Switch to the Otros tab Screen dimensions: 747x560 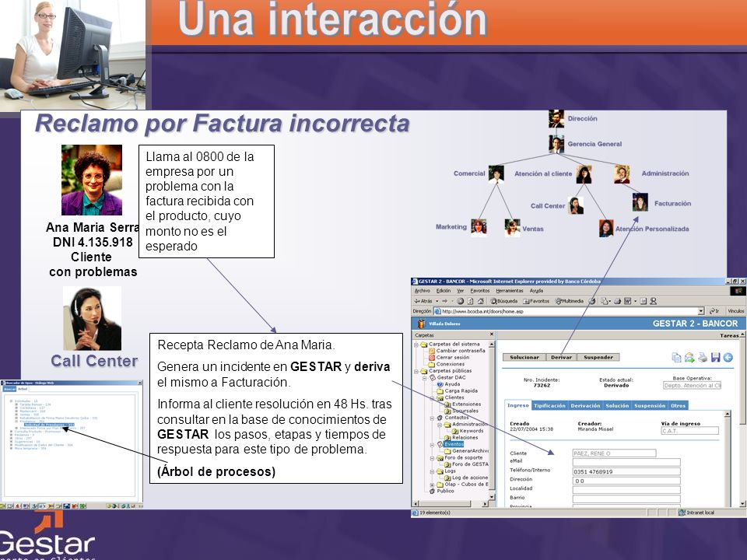(x=678, y=405)
